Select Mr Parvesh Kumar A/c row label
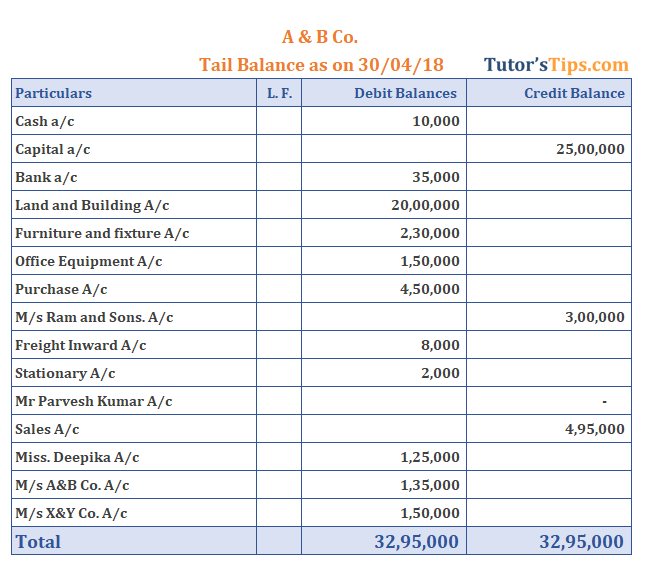 [x=93, y=401]
